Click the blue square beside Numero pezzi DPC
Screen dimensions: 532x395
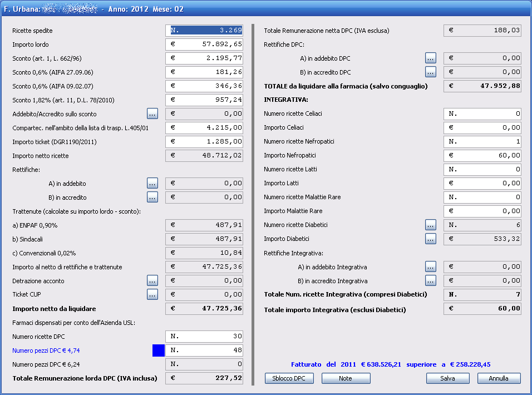[x=159, y=350]
